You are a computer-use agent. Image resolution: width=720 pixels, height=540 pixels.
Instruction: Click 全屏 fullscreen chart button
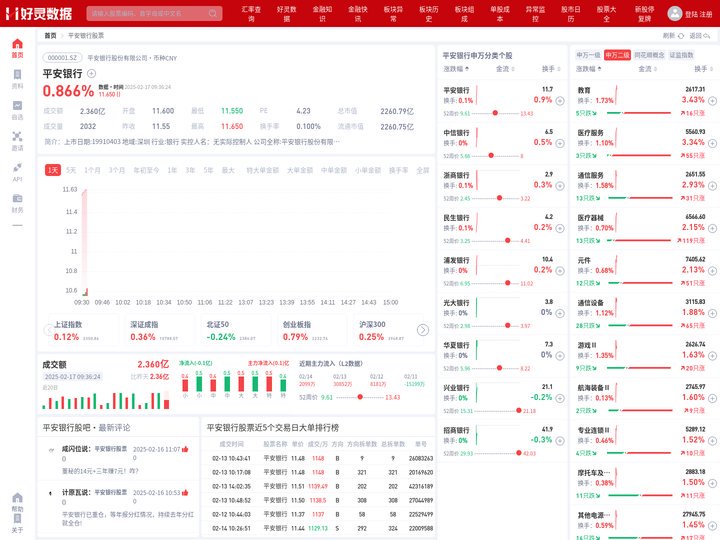tap(422, 170)
